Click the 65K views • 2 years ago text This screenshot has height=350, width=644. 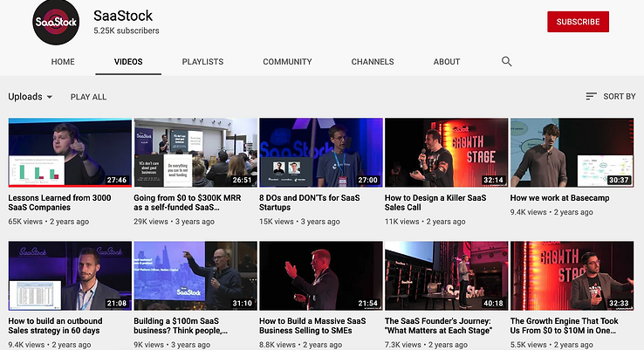click(49, 222)
